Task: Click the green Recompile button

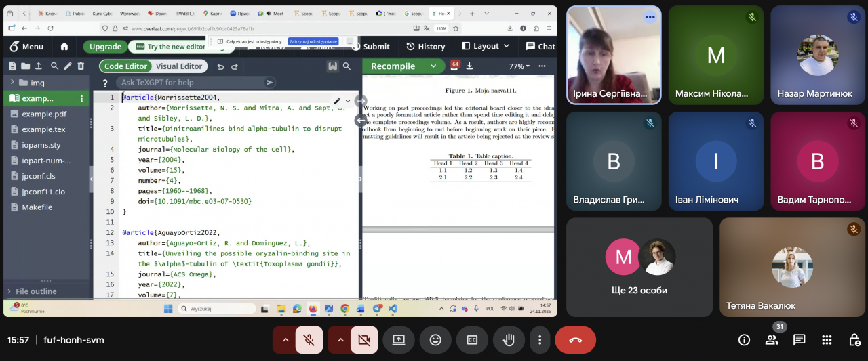Action: [393, 66]
